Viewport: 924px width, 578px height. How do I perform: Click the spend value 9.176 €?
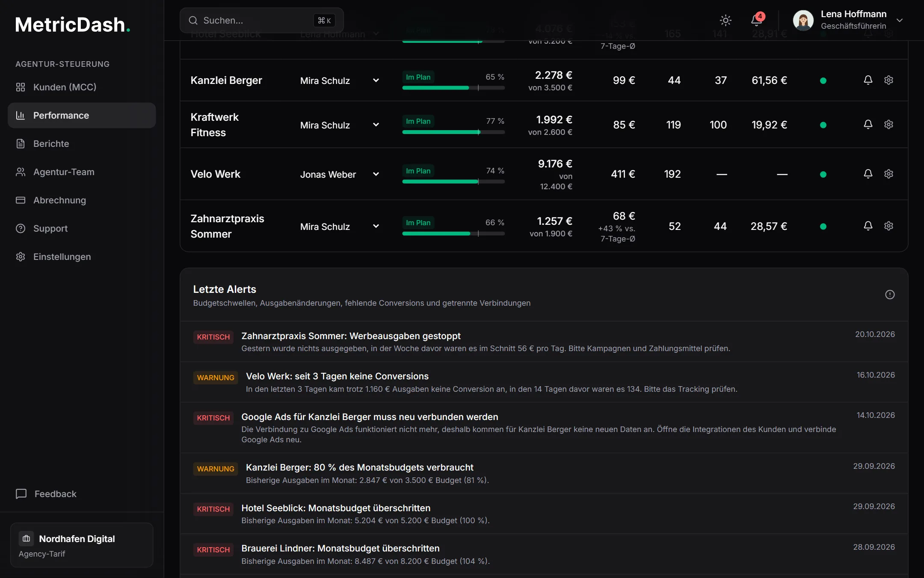point(555,164)
